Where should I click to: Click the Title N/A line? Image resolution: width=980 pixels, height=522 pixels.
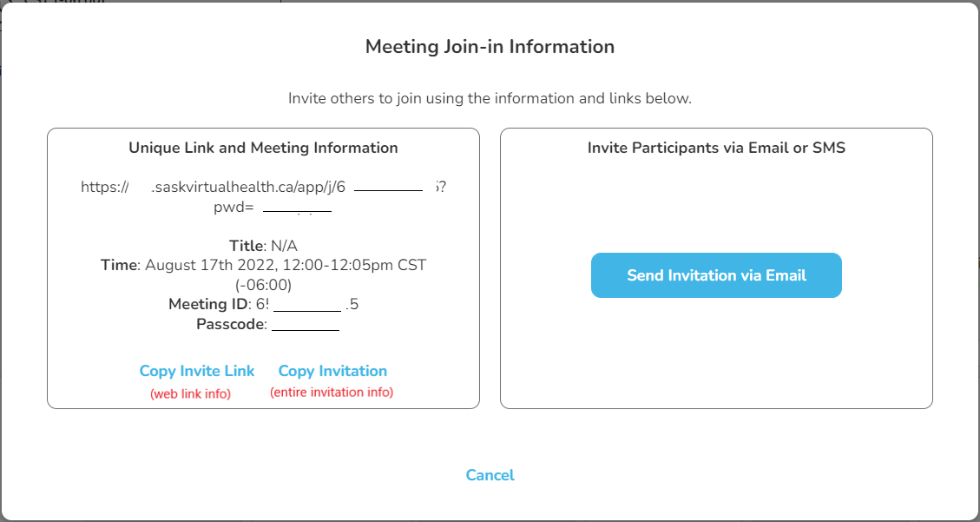point(263,246)
